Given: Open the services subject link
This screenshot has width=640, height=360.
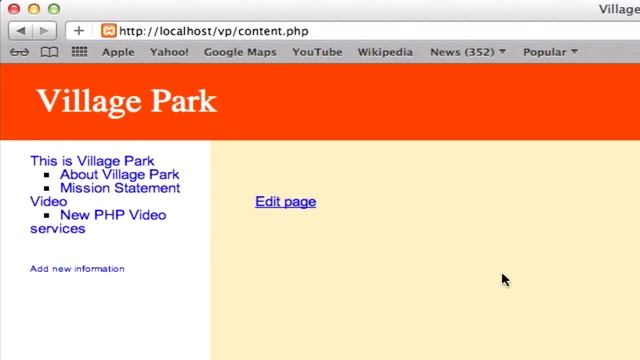Looking at the screenshot, I should point(58,229).
